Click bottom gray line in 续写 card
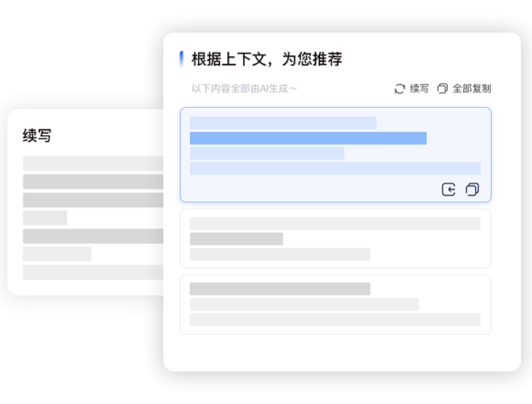 93,273
